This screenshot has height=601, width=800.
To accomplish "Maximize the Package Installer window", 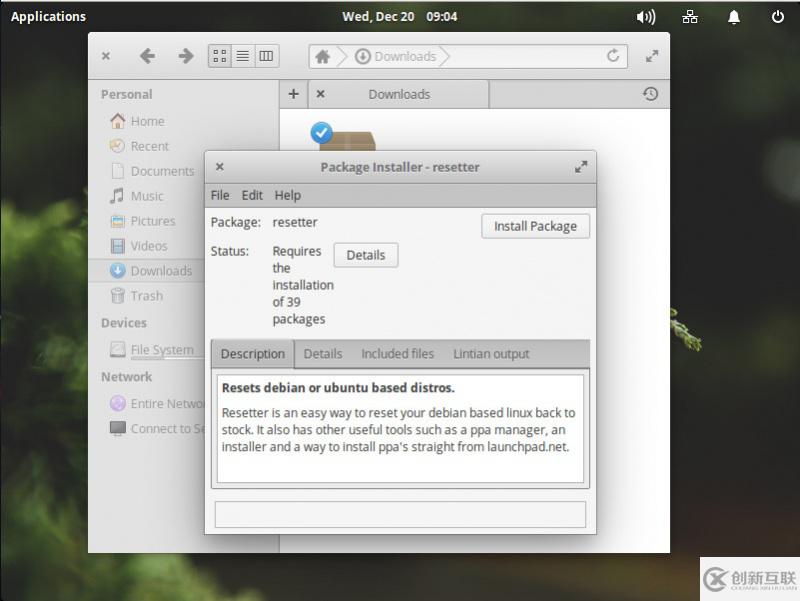I will (x=581, y=167).
